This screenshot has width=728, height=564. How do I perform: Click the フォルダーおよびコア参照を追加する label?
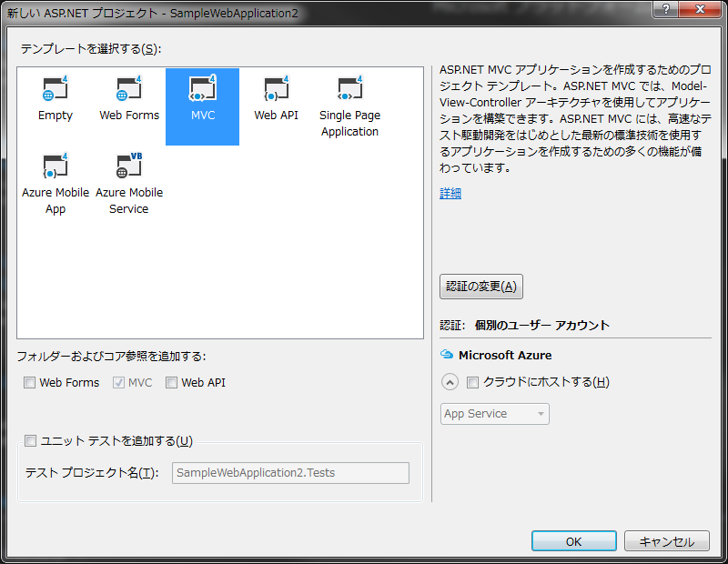tap(111, 356)
